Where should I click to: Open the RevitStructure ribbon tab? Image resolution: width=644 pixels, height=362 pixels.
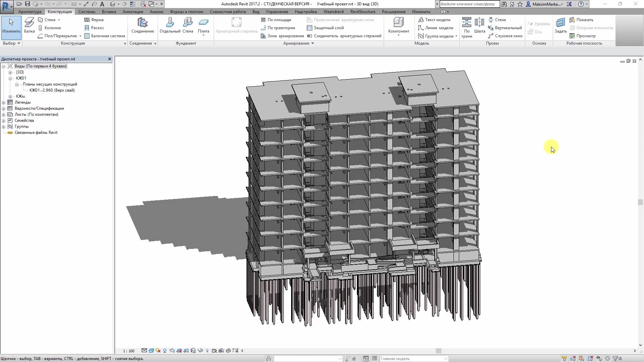click(x=363, y=12)
